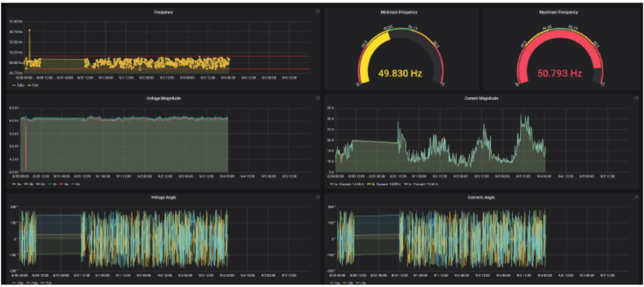Open the Current Magnitude title dropdown

coord(481,99)
